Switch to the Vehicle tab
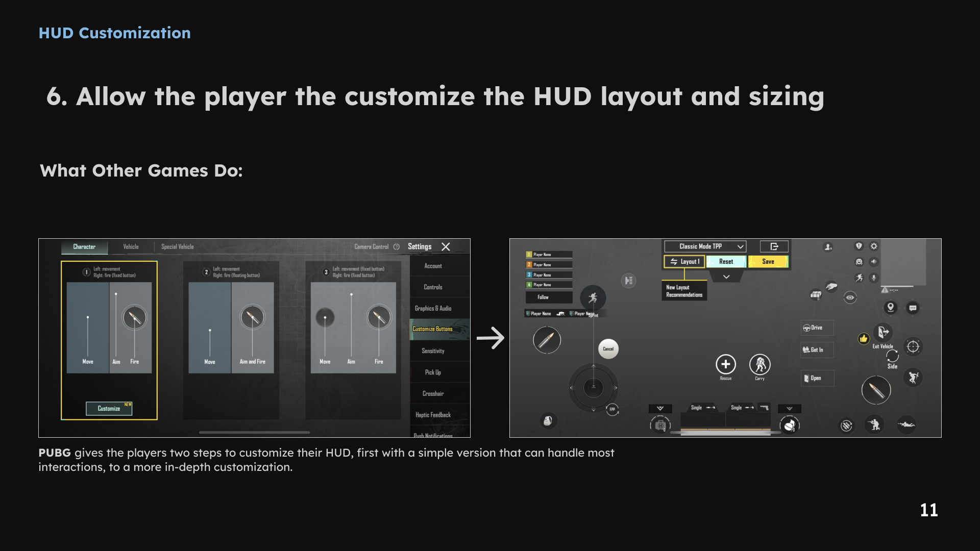This screenshot has height=551, width=980. point(131,247)
